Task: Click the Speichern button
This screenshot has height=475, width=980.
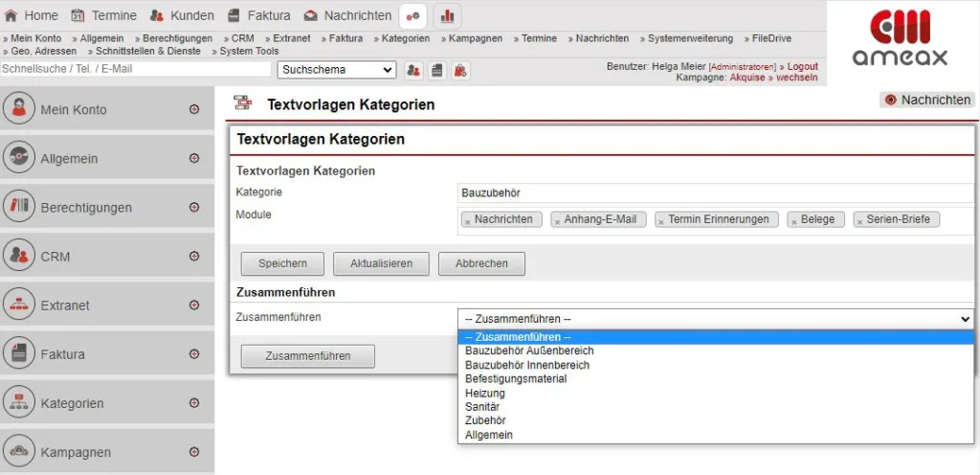Action: tap(282, 263)
